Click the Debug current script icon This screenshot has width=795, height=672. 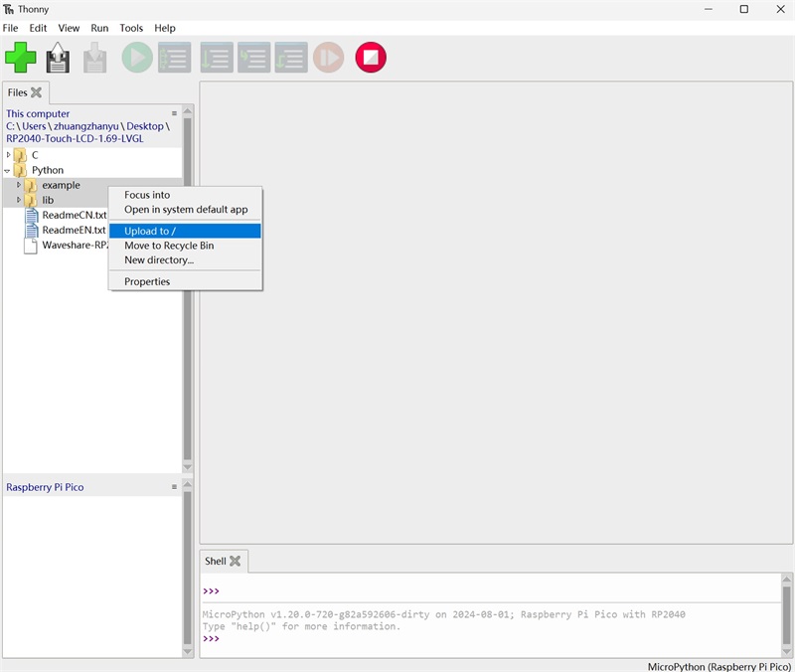click(x=175, y=58)
